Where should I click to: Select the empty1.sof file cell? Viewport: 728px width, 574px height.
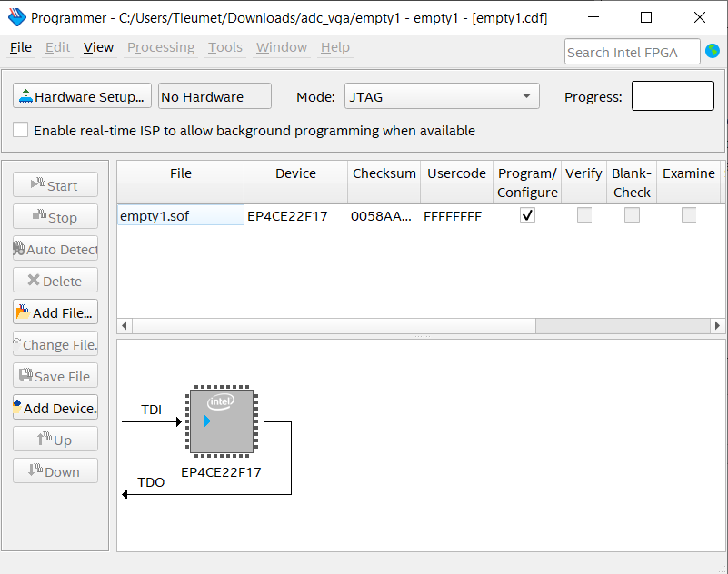tap(181, 215)
